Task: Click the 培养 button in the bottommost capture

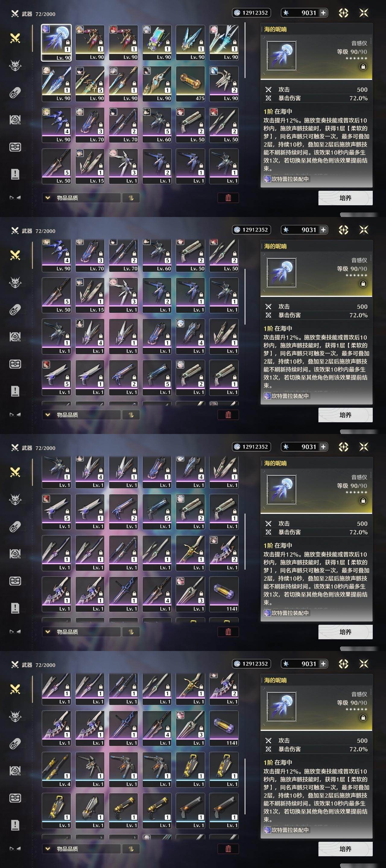Action: pyautogui.click(x=345, y=849)
